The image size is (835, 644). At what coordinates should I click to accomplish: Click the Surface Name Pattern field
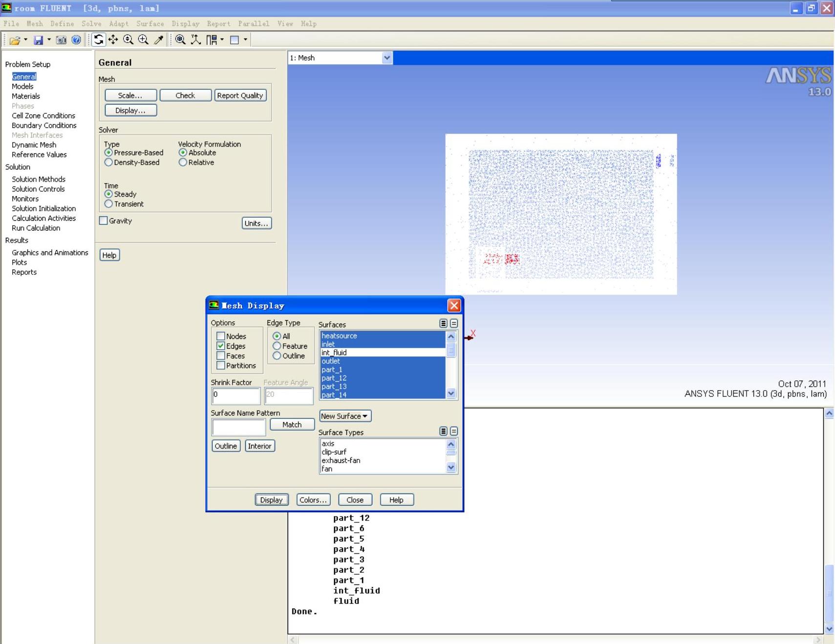tap(238, 427)
